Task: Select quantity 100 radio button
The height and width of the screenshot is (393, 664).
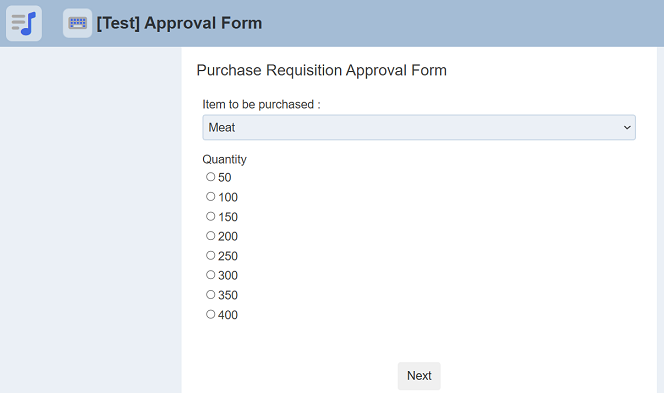Action: (x=210, y=196)
